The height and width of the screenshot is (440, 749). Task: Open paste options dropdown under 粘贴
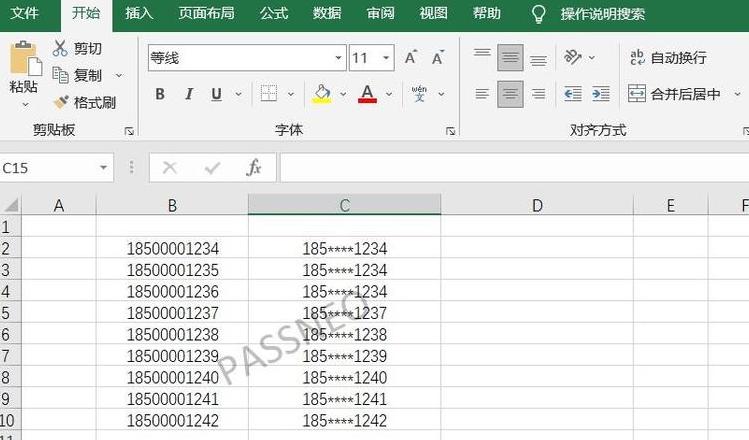tap(24, 103)
